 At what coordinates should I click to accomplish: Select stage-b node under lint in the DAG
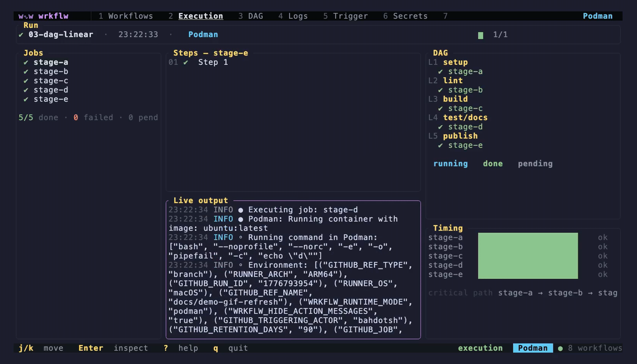tap(465, 90)
